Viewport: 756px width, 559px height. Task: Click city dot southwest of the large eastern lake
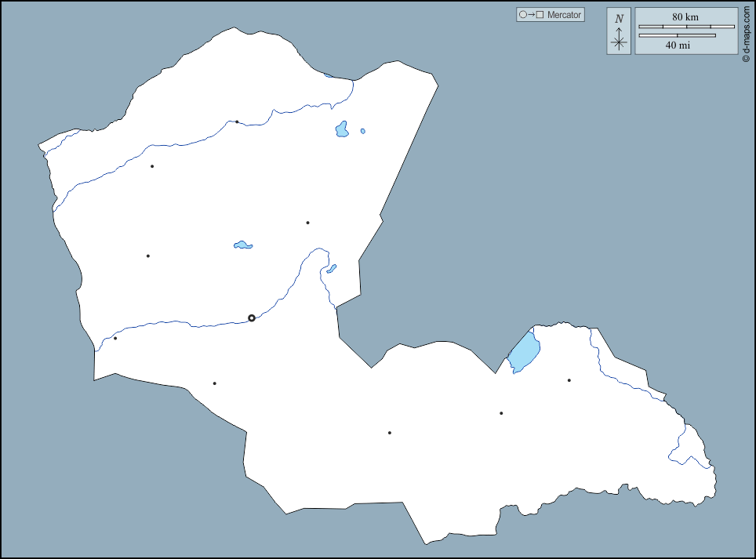(x=501, y=413)
